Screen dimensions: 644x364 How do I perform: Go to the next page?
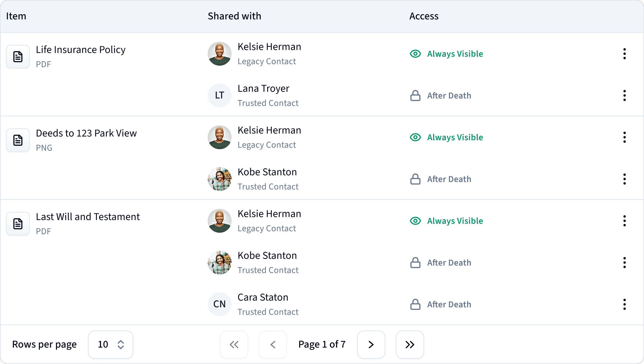(x=371, y=345)
